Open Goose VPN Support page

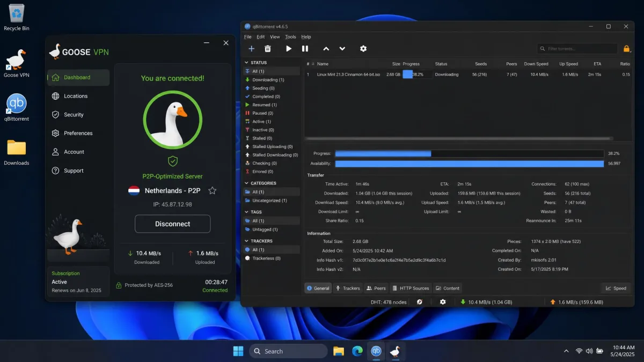point(78,171)
